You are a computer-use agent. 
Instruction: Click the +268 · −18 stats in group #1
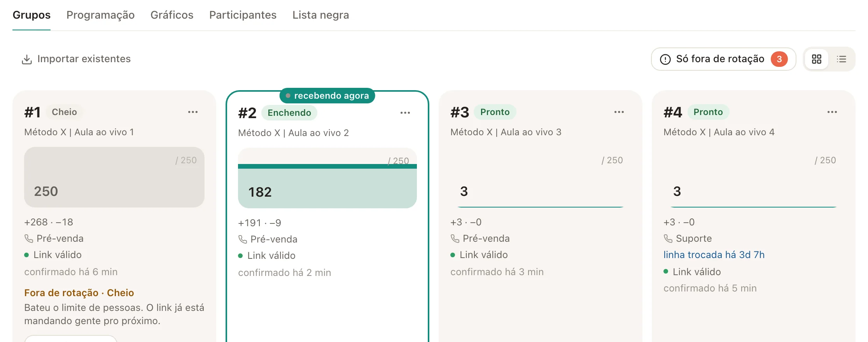tap(49, 222)
